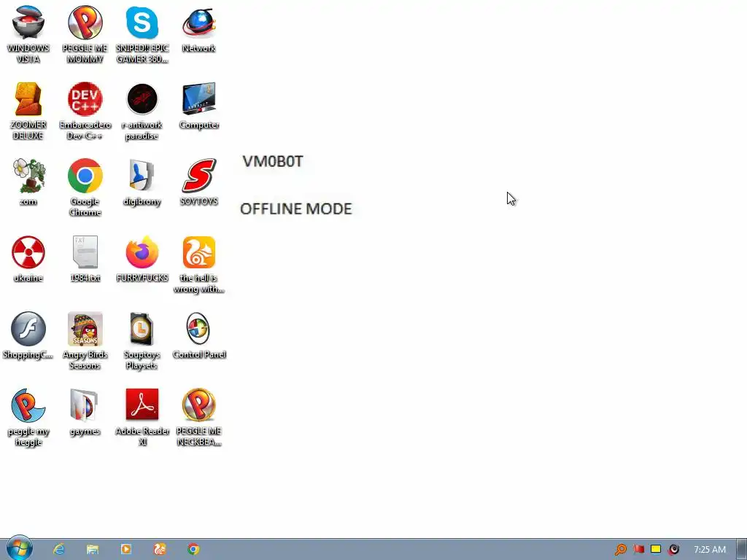Click Chrome icon in the taskbar
The height and width of the screenshot is (560, 747).
[193, 549]
